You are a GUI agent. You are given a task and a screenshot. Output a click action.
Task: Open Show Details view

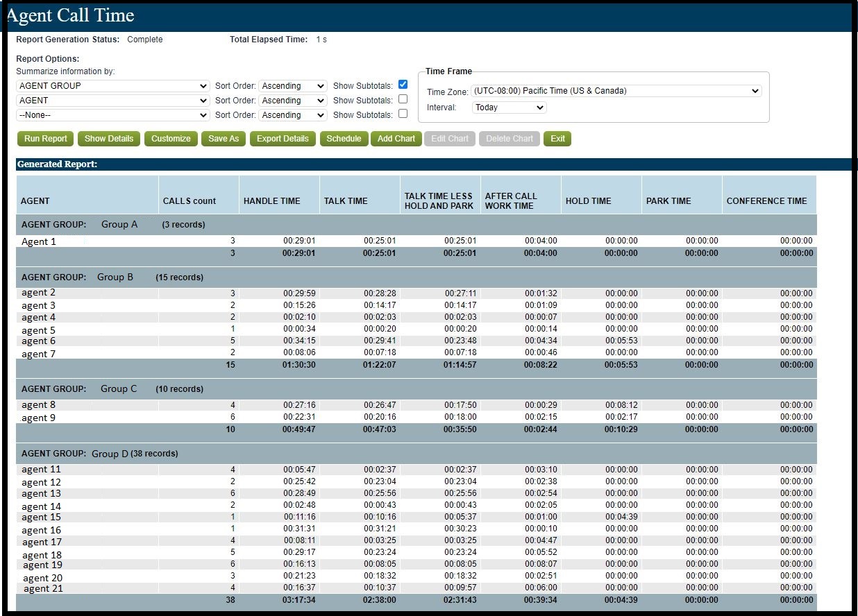point(109,139)
